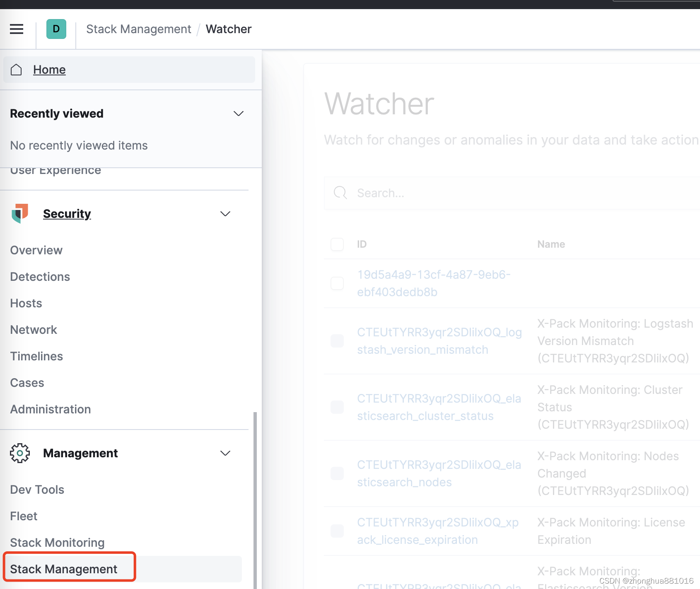Select checkbox for watch 19d5a4a9-13cf-4a87-9eb6

[337, 283]
